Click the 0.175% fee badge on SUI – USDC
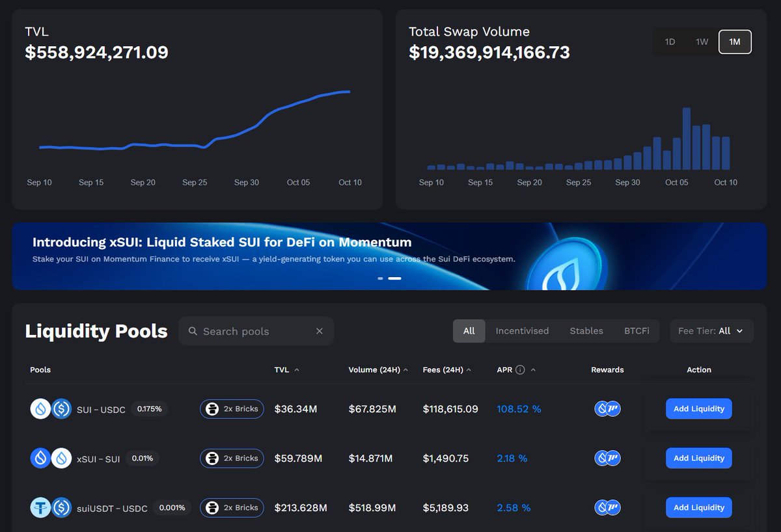781x532 pixels. point(149,408)
